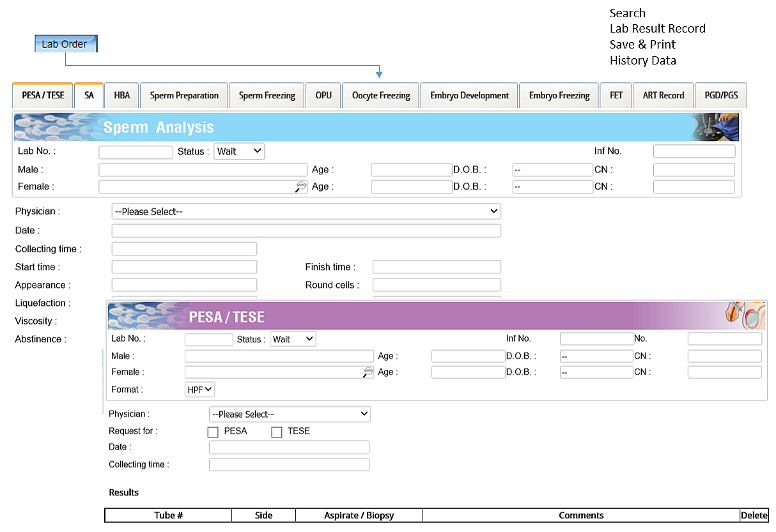776x532 pixels.
Task: Click the Lab Result Record text
Action: (x=658, y=29)
